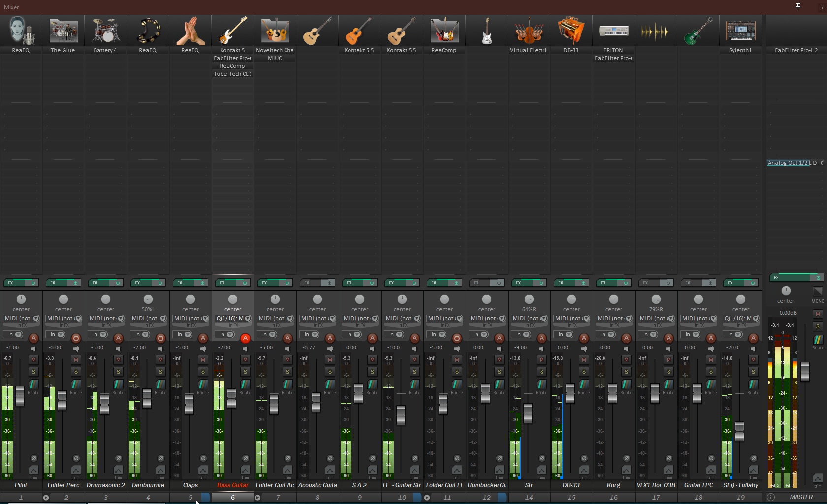Open the Route icon on the Claps strip
Image resolution: width=827 pixels, height=504 pixels.
[x=203, y=384]
